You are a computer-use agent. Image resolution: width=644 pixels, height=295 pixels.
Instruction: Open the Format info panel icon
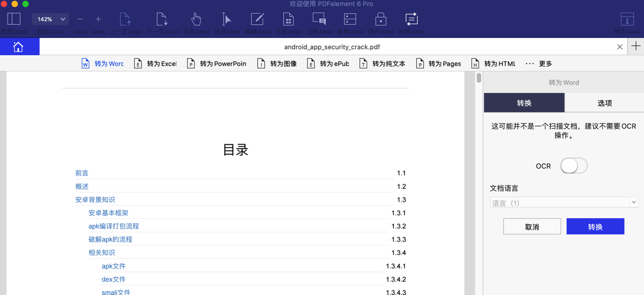click(627, 19)
